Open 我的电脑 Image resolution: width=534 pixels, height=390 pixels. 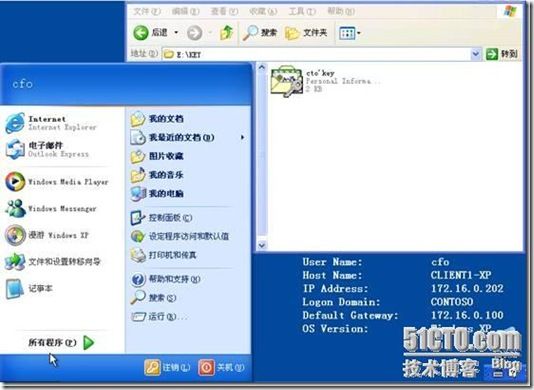(x=157, y=193)
